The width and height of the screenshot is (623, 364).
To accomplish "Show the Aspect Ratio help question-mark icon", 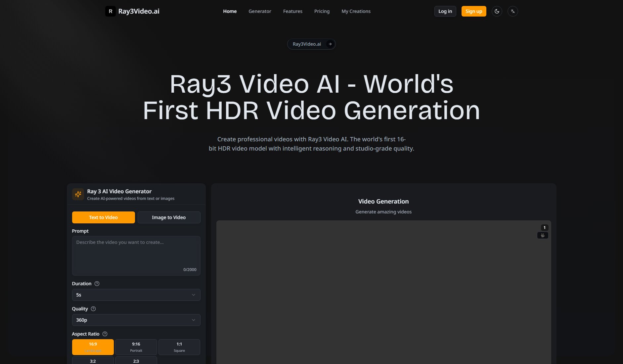I will click(105, 334).
